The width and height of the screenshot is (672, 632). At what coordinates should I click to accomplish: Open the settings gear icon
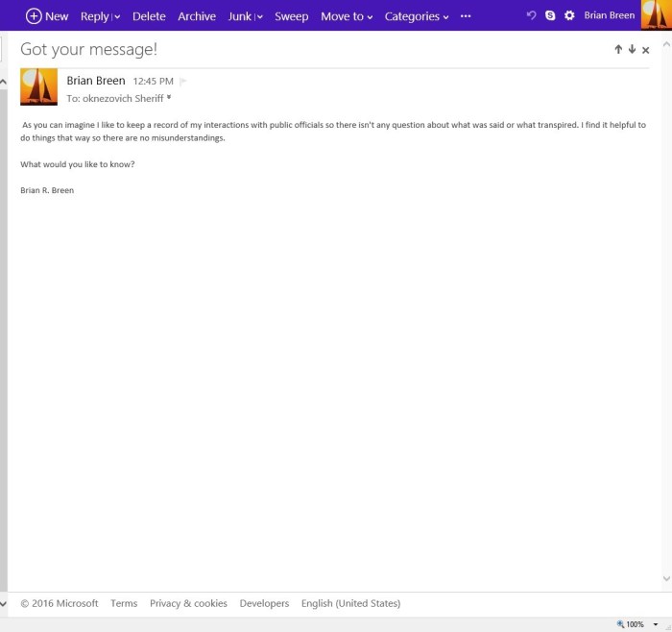pos(569,16)
